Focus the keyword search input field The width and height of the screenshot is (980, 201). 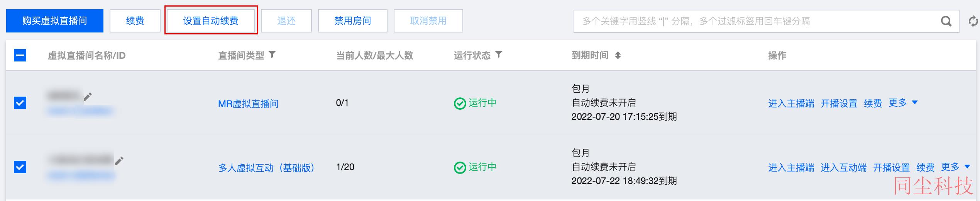(757, 21)
